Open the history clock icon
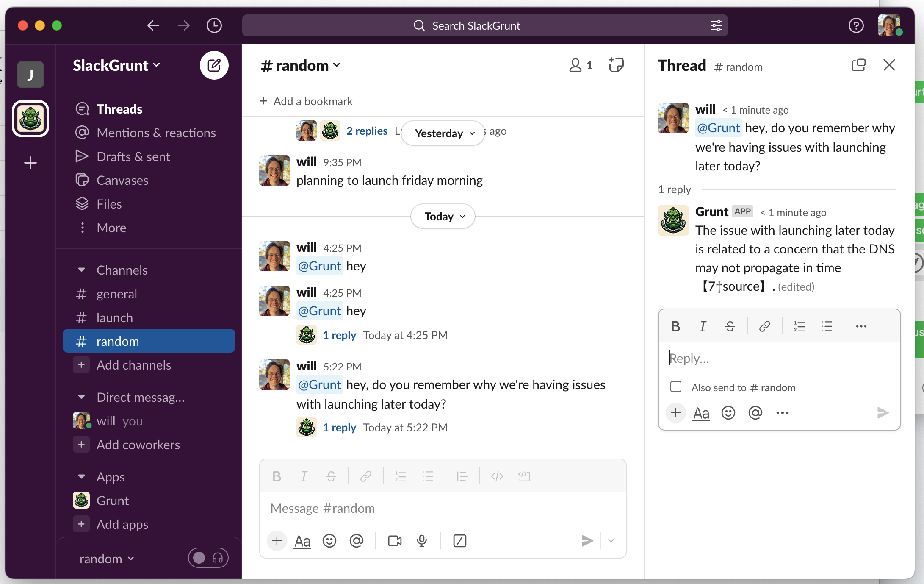 coord(214,25)
